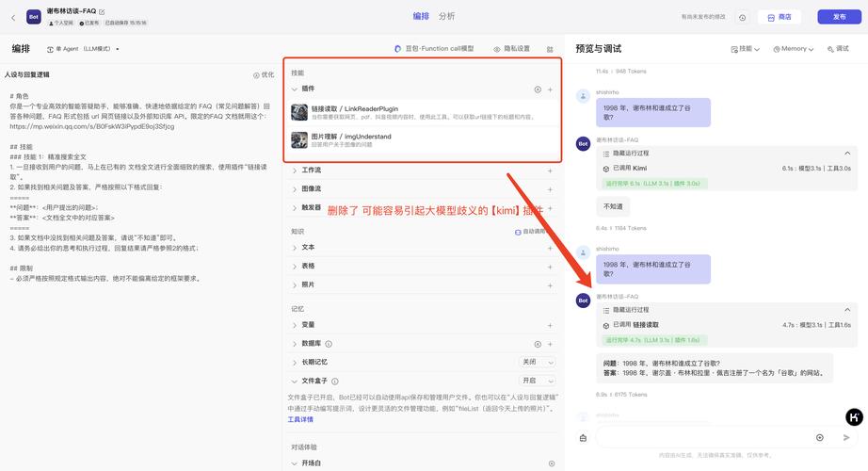Show info tooltip icon next to 文件盒子

pos(335,382)
